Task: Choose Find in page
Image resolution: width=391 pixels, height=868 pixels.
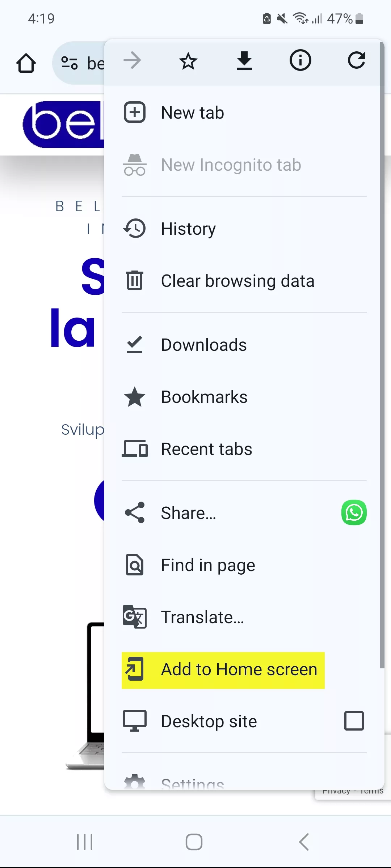Action: (x=244, y=565)
